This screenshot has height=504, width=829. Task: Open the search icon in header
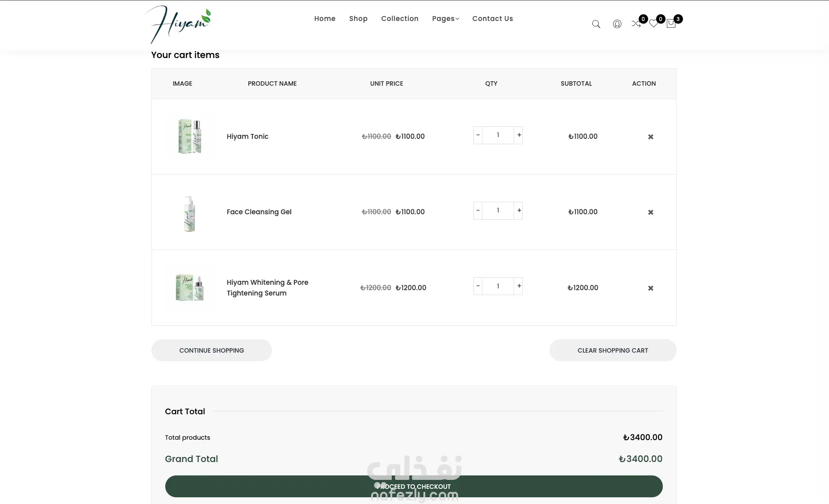click(596, 24)
